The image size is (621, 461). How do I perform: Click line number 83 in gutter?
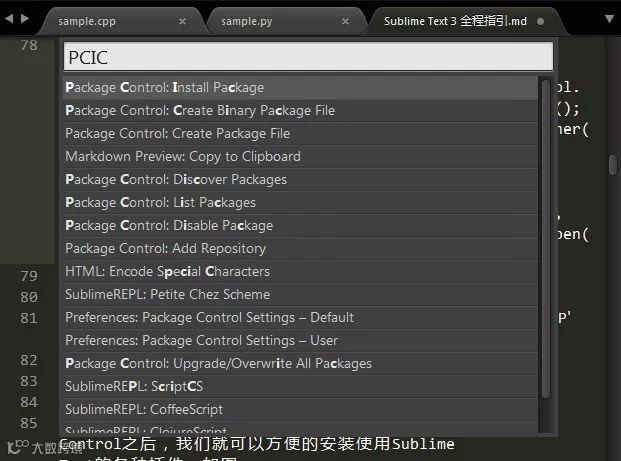tap(29, 381)
